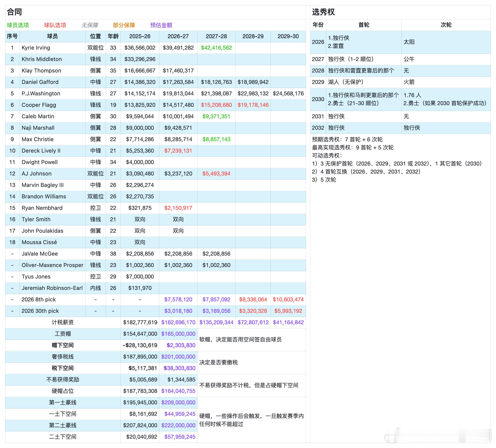Click the 2026 8th pick row label
This screenshot has height=448, width=496.
(39, 299)
